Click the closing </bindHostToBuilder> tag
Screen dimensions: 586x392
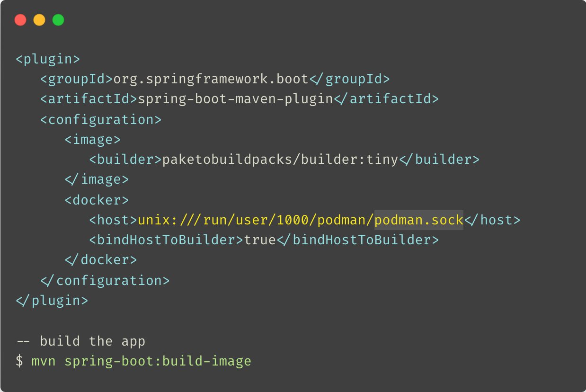[358, 240]
